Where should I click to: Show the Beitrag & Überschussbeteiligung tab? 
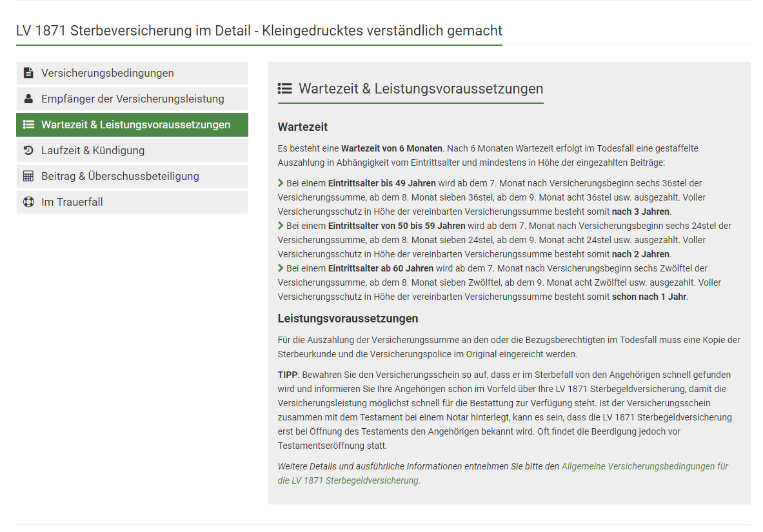(x=132, y=176)
